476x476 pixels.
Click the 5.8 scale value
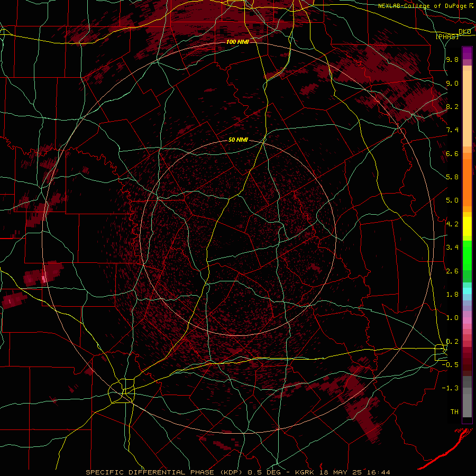452,177
